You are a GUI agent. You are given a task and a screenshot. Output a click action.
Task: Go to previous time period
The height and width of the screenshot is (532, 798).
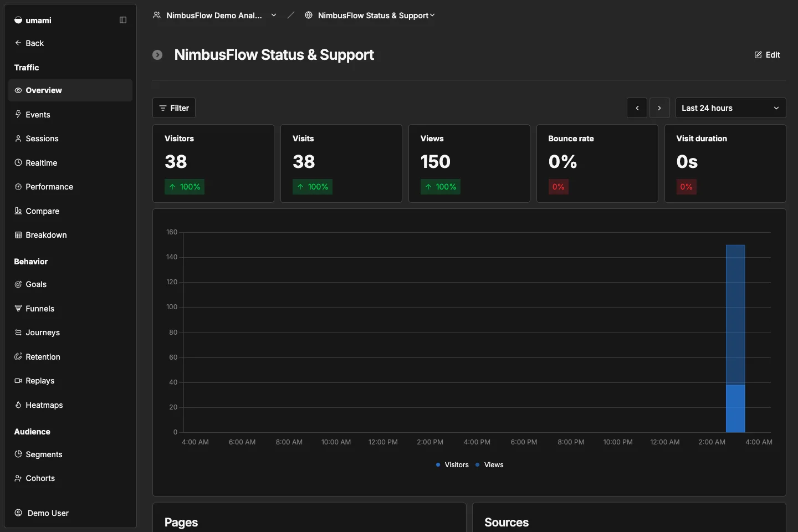(637, 108)
